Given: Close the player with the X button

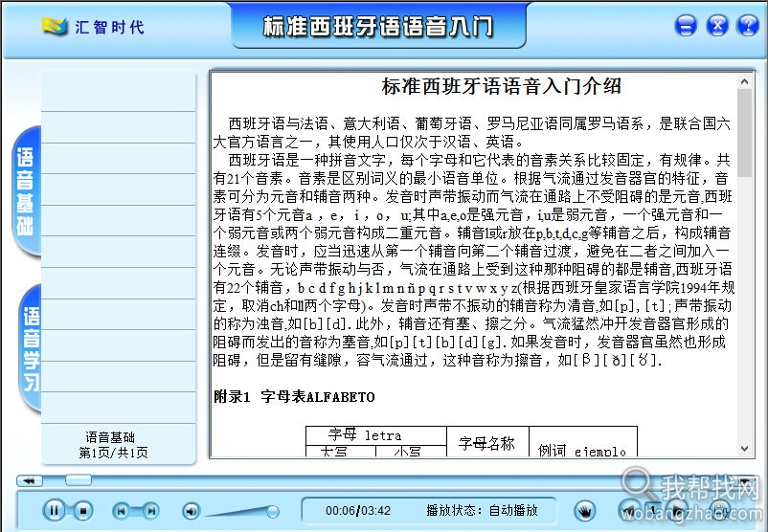Looking at the screenshot, I should pos(717,25).
